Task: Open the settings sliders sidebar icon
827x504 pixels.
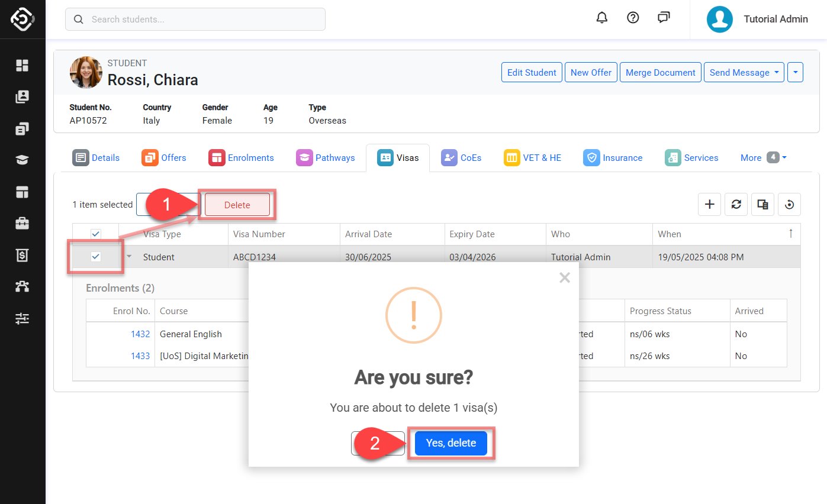Action: 22,319
